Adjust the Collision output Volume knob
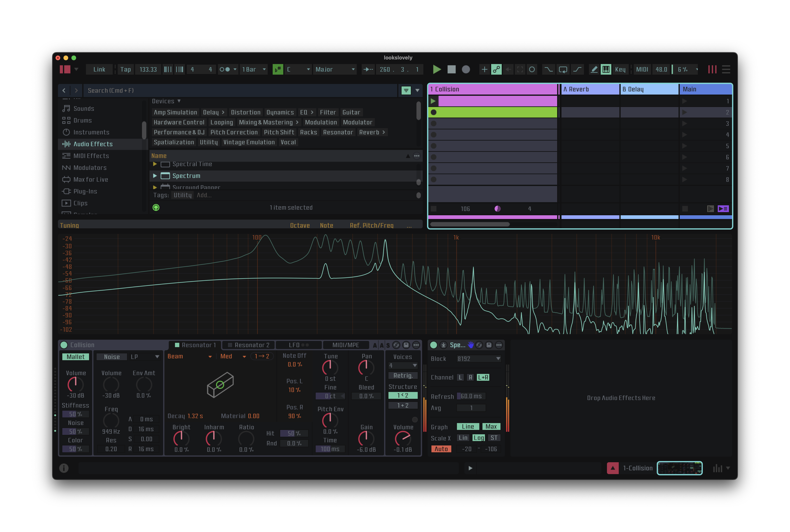Viewport: 790px width, 532px height. click(403, 438)
